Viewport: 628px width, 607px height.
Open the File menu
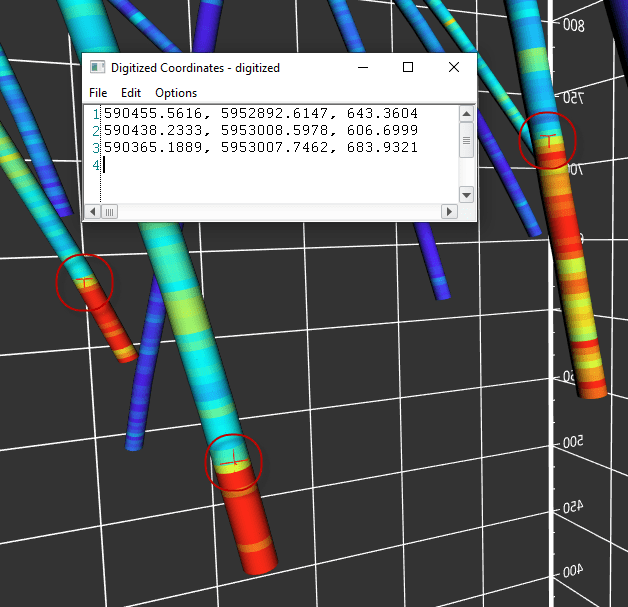click(98, 93)
